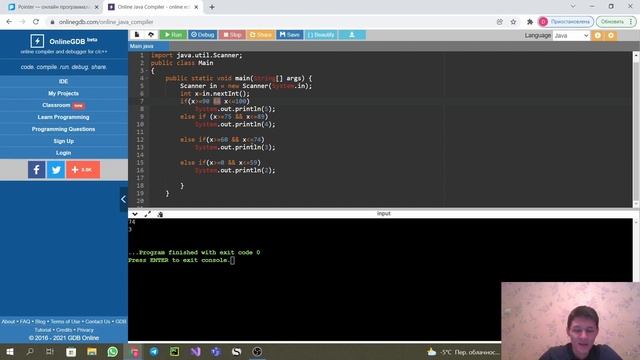This screenshot has height=360, width=640.
Task: Reload the page
Action: point(36,22)
